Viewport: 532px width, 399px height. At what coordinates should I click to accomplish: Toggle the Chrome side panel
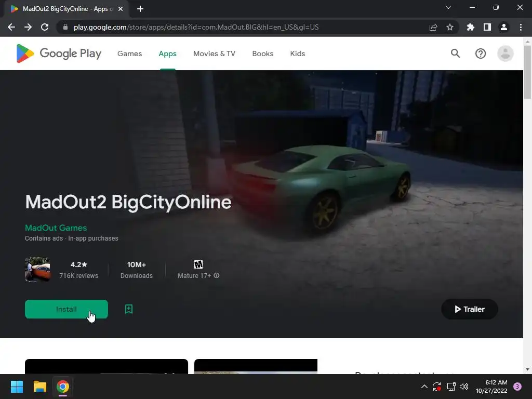(x=487, y=27)
